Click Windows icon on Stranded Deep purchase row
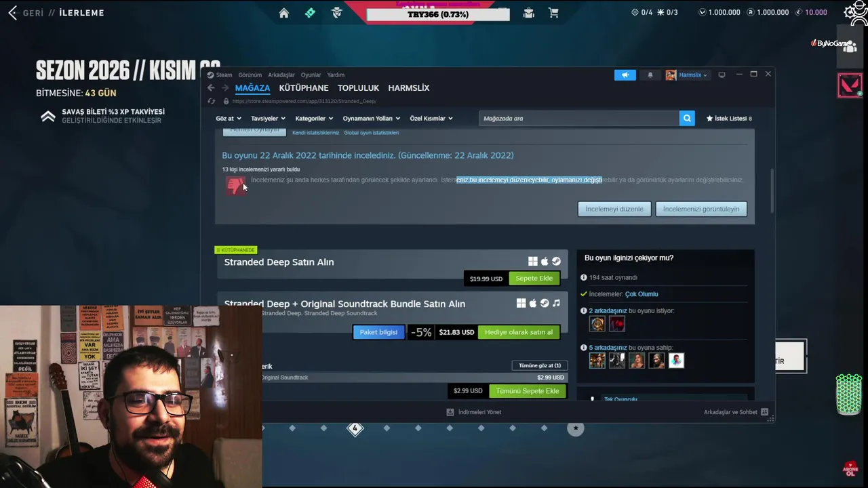This screenshot has height=488, width=868. point(533,262)
